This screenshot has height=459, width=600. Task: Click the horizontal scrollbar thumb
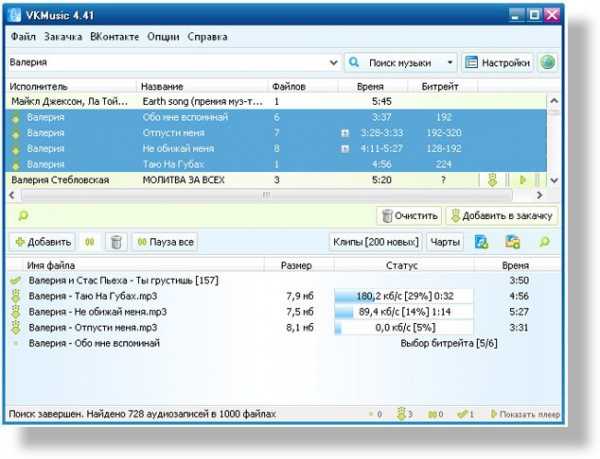click(266, 195)
